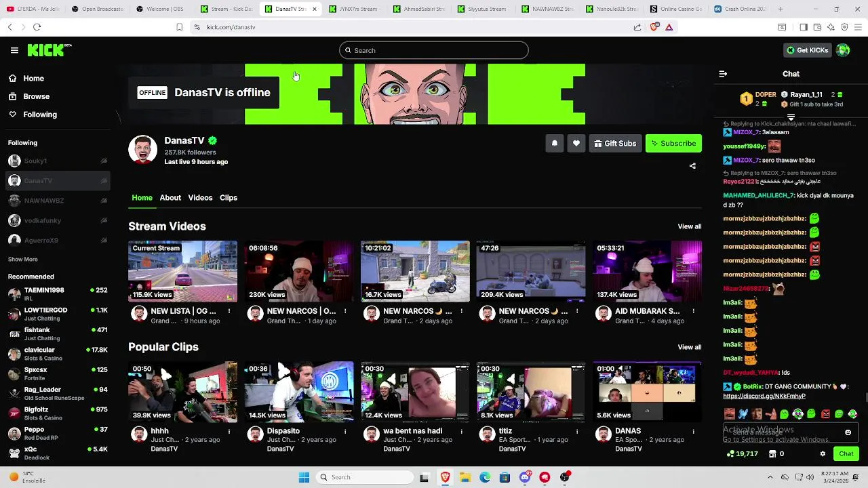Screen dimensions: 868x488
Task: Switch to the Clips tab
Action: [229, 197]
